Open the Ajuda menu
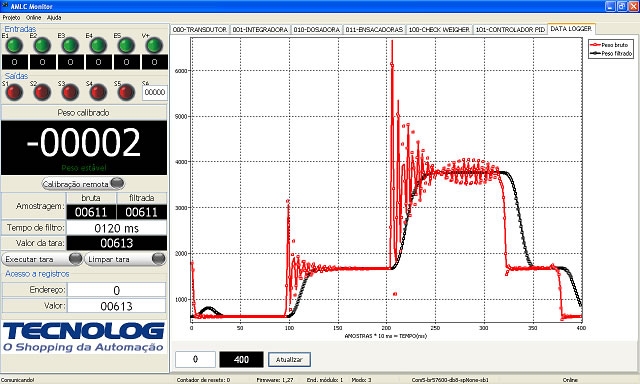 [54, 18]
